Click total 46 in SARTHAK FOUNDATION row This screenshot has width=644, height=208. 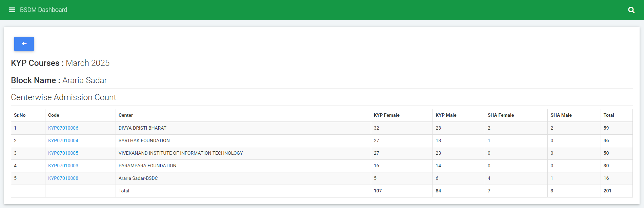pyautogui.click(x=606, y=140)
